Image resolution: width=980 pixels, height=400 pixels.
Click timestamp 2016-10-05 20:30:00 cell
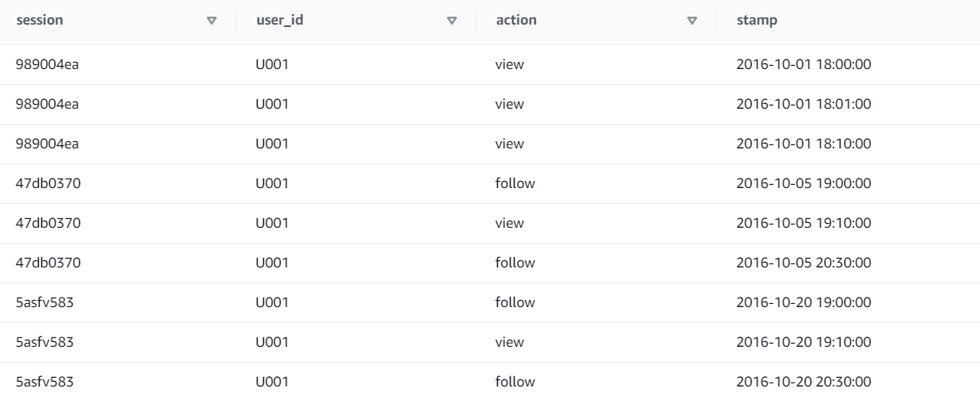[x=804, y=263]
